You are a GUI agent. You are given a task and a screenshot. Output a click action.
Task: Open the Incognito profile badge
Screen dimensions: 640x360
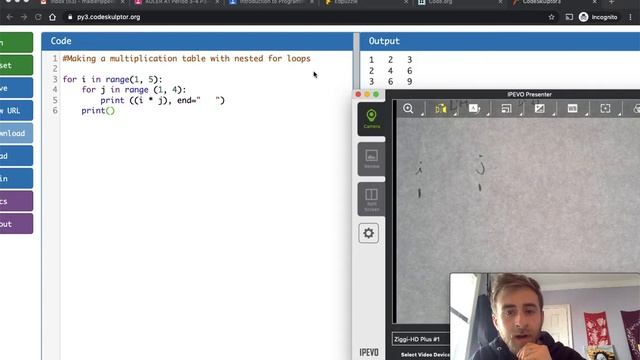click(598, 17)
